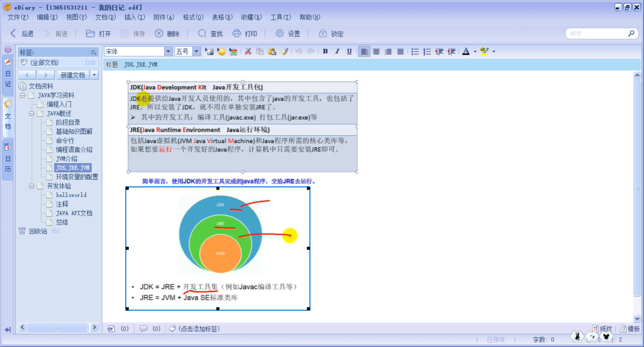Open the tag panel options menu
This screenshot has width=644, height=347.
coord(93,52)
